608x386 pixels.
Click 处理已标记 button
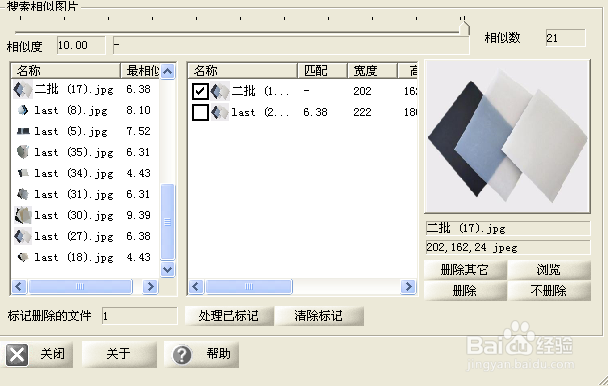pyautogui.click(x=229, y=316)
